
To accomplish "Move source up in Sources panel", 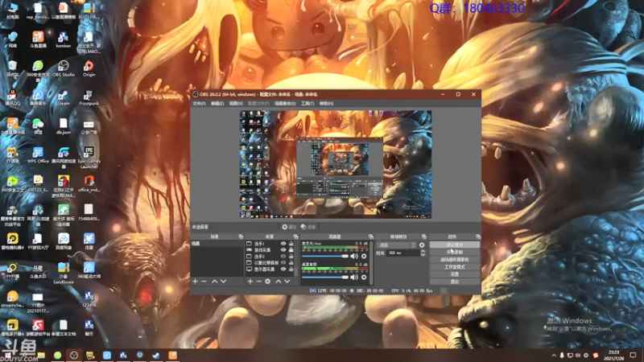I will coord(278,281).
